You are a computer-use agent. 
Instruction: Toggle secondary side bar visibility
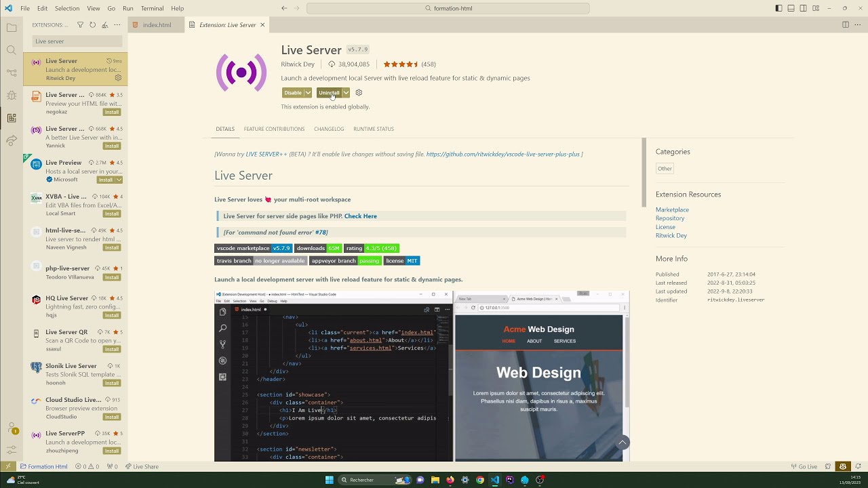[803, 8]
